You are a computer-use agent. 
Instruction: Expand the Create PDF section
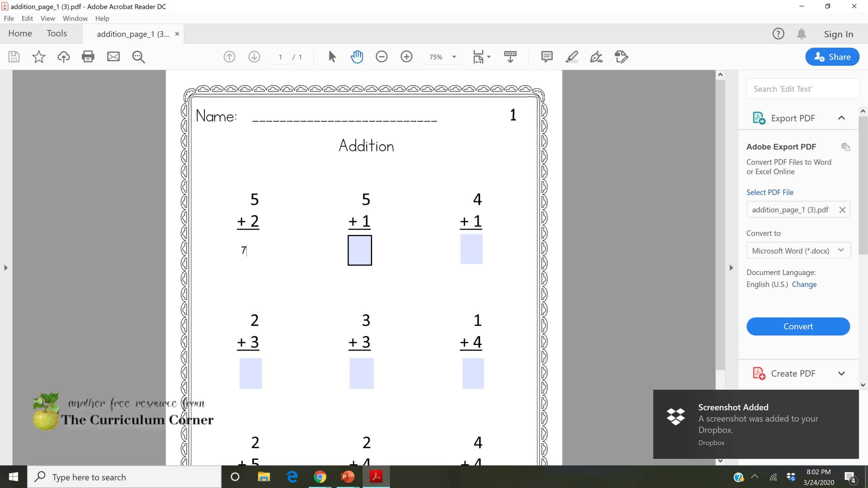841,373
